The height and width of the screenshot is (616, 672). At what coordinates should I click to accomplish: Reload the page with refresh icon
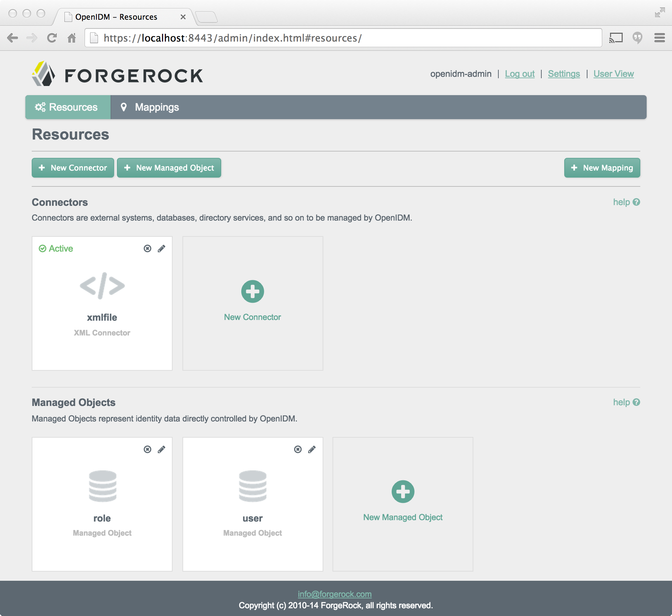pos(52,38)
